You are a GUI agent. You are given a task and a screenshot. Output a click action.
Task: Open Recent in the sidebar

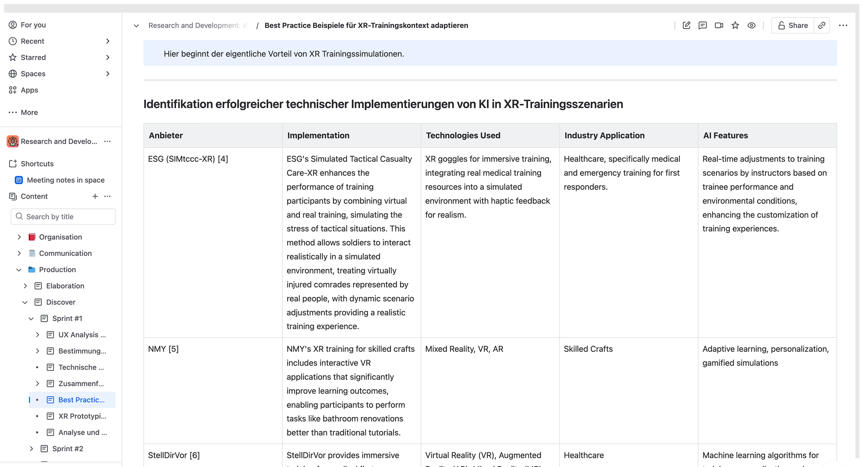32,41
